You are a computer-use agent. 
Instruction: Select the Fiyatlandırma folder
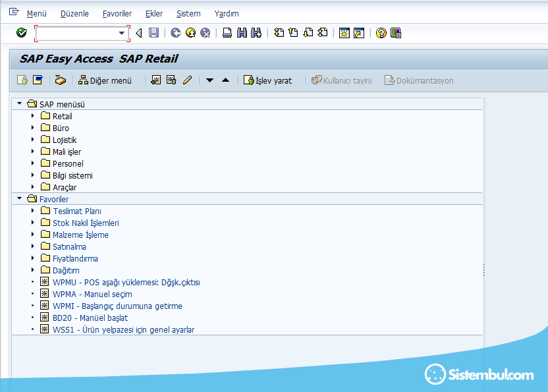pos(75,259)
